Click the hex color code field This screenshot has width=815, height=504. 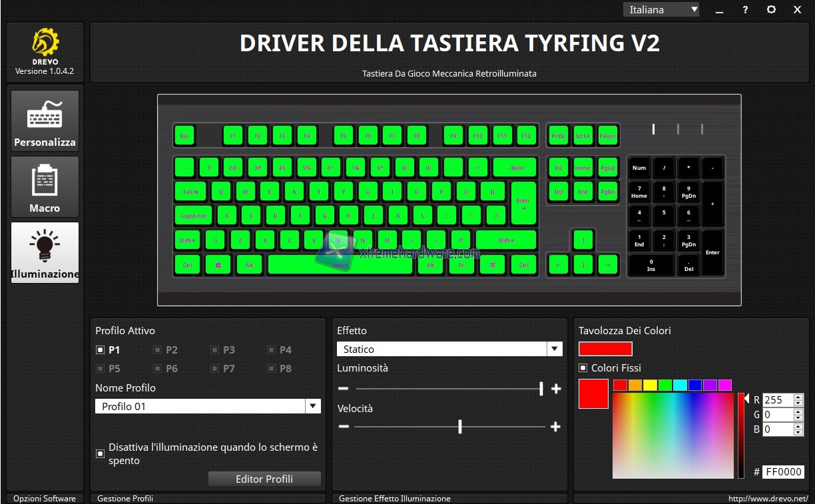(x=783, y=471)
